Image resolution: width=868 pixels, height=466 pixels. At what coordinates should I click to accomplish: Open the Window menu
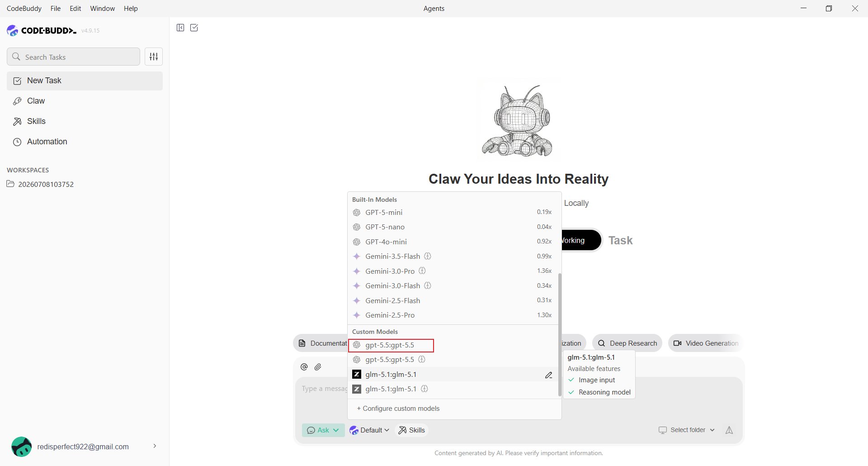103,8
